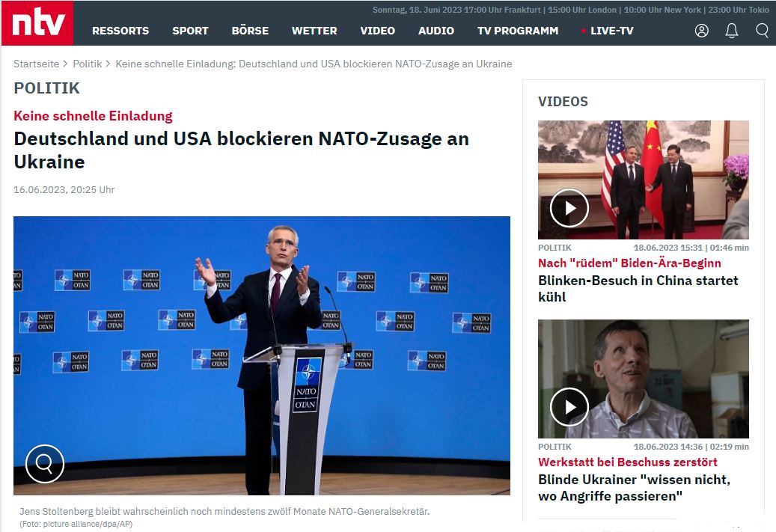The image size is (776, 532).
Task: Go to the Startseite breadcrumb
Action: [36, 64]
